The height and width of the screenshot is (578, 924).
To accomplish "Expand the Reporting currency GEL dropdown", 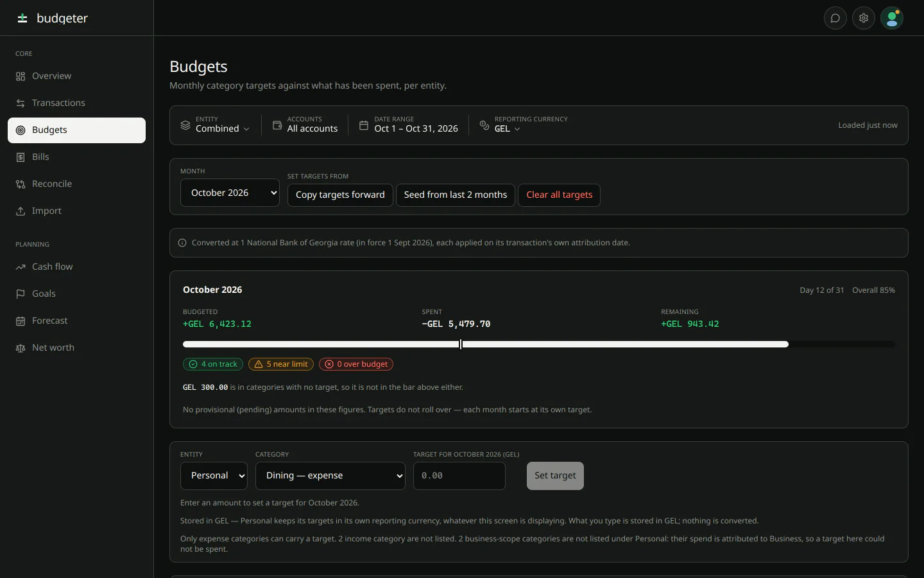I will pos(508,128).
